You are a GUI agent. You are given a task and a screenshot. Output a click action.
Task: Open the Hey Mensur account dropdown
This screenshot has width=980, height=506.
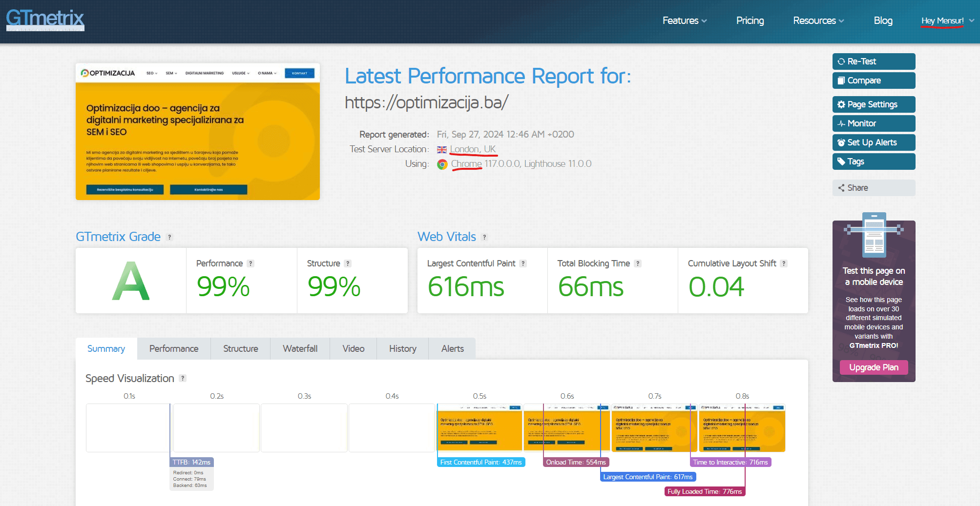(947, 20)
